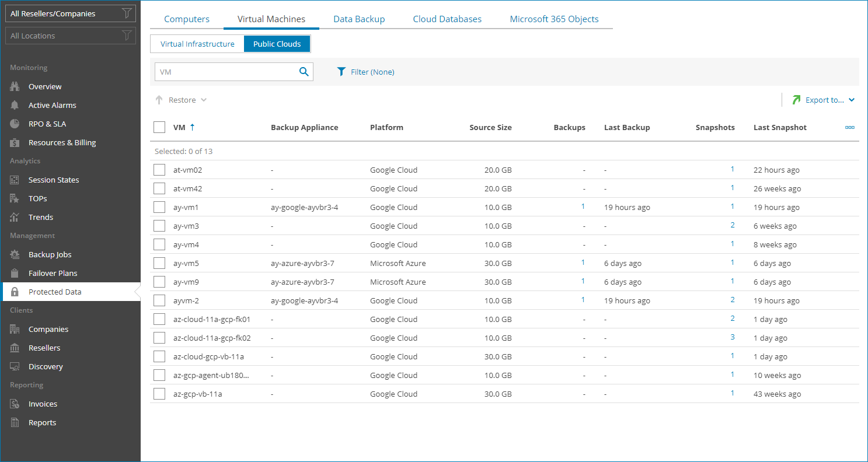Click the Protected Data lock icon
Viewport: 868px width, 462px height.
(x=15, y=292)
